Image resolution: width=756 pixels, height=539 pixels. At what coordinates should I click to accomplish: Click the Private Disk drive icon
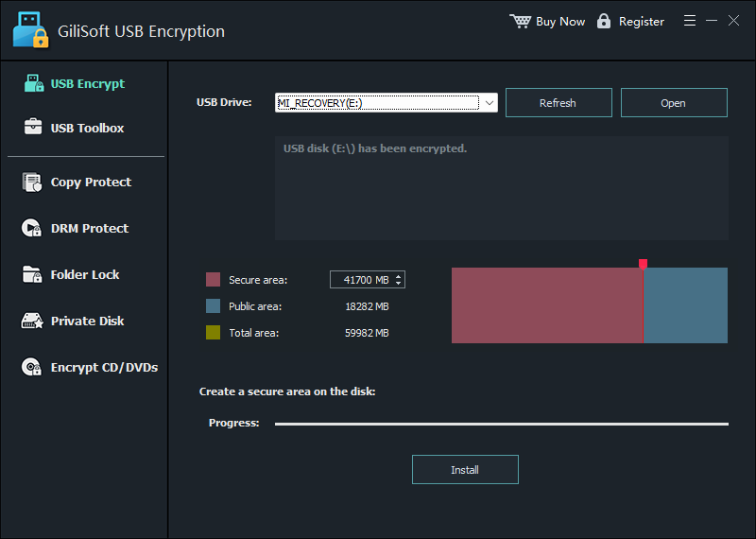32,321
